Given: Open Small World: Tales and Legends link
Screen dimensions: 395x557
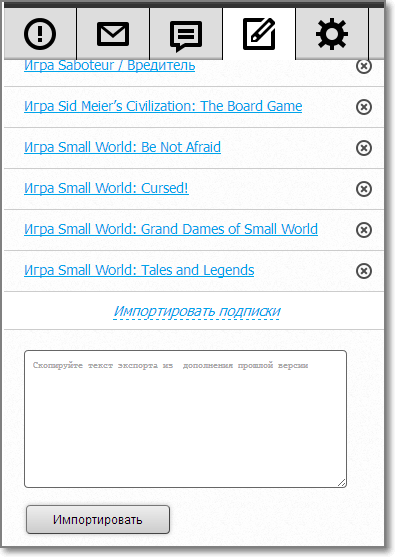Looking at the screenshot, I should pos(139,270).
